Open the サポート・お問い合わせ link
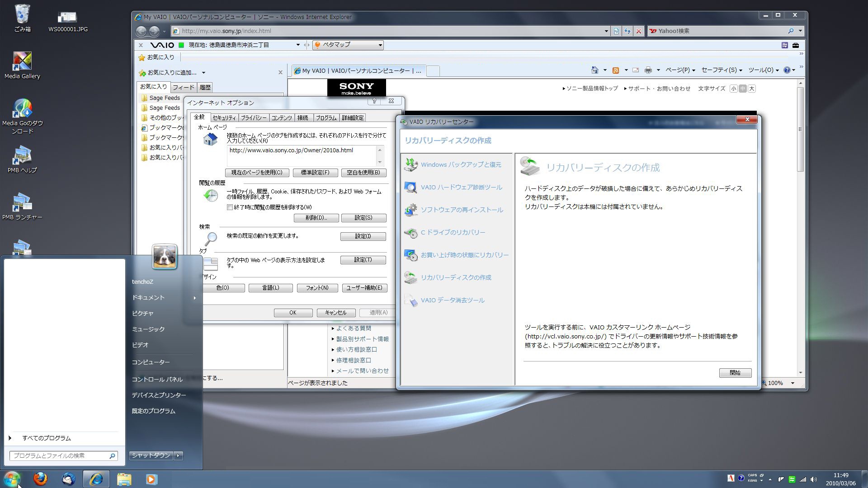868x488 pixels. coord(659,89)
